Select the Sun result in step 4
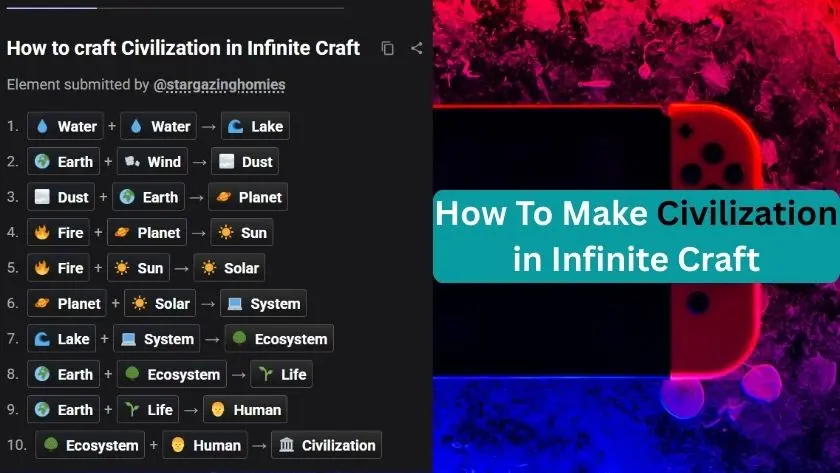 pyautogui.click(x=242, y=232)
